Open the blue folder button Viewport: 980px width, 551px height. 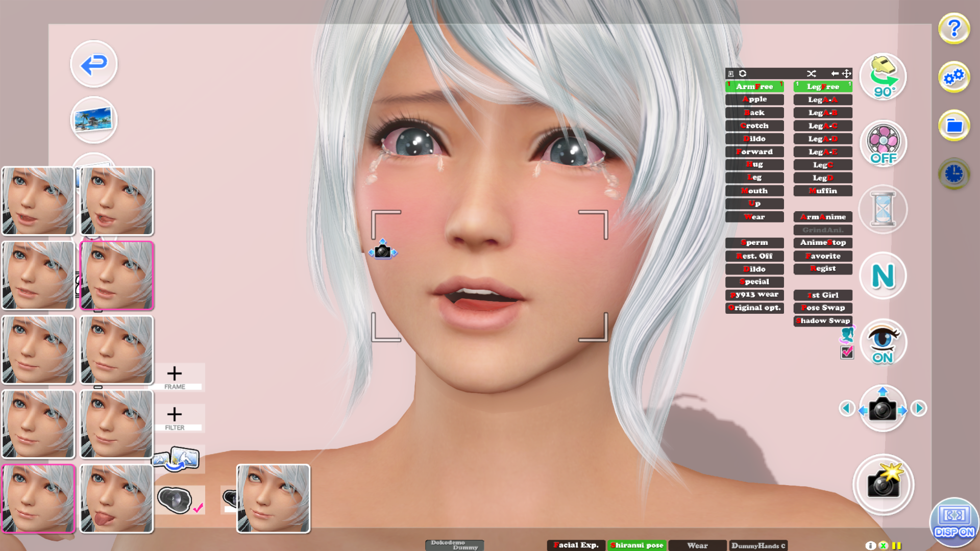(x=953, y=126)
